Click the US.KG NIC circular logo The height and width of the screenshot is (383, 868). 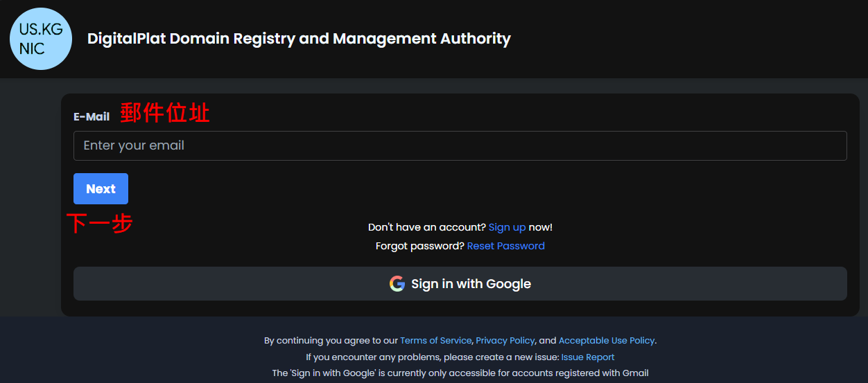pos(41,39)
